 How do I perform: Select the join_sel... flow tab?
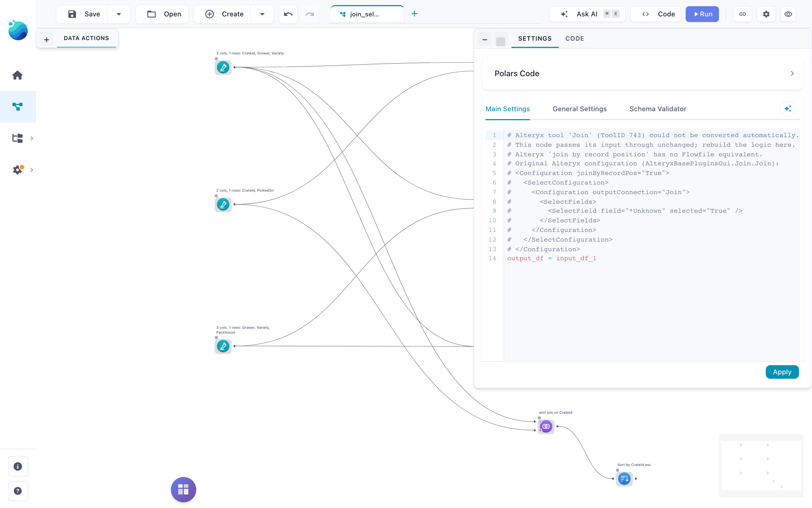367,14
